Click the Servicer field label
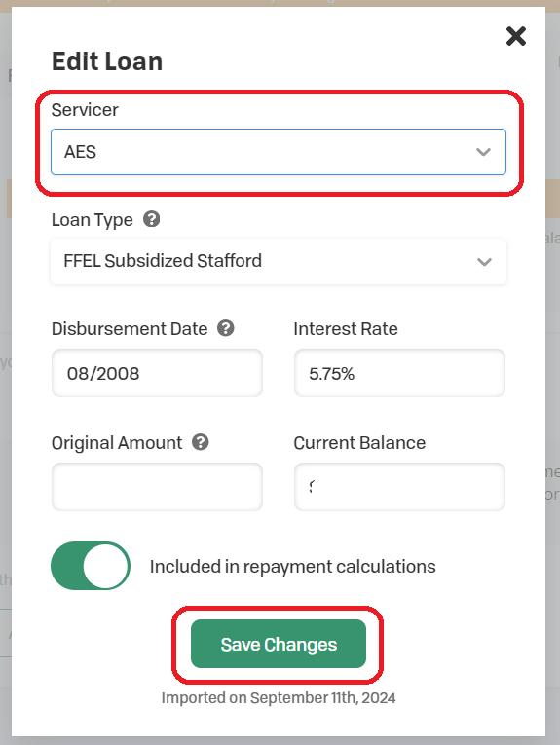 (85, 110)
